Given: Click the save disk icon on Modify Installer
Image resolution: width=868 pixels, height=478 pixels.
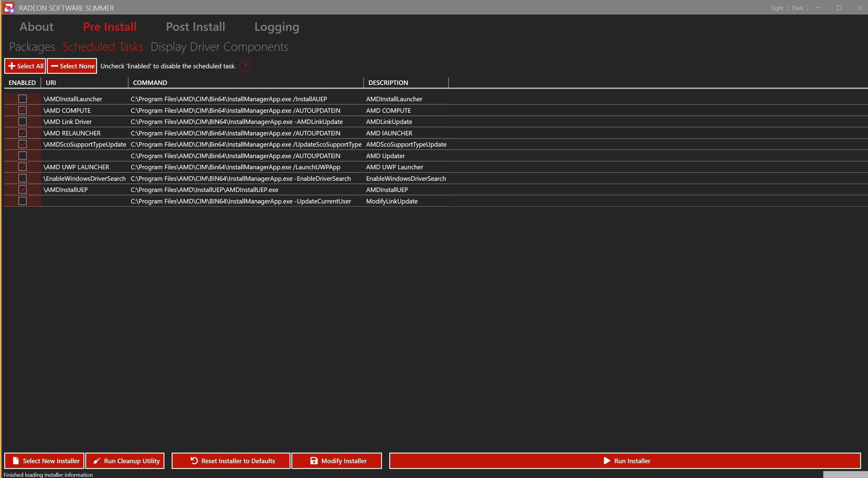Looking at the screenshot, I should click(x=314, y=460).
